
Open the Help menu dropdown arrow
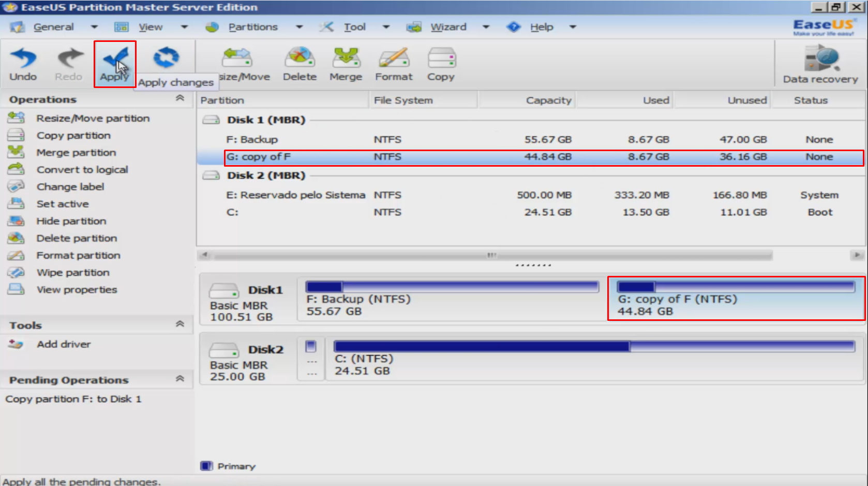pos(573,27)
